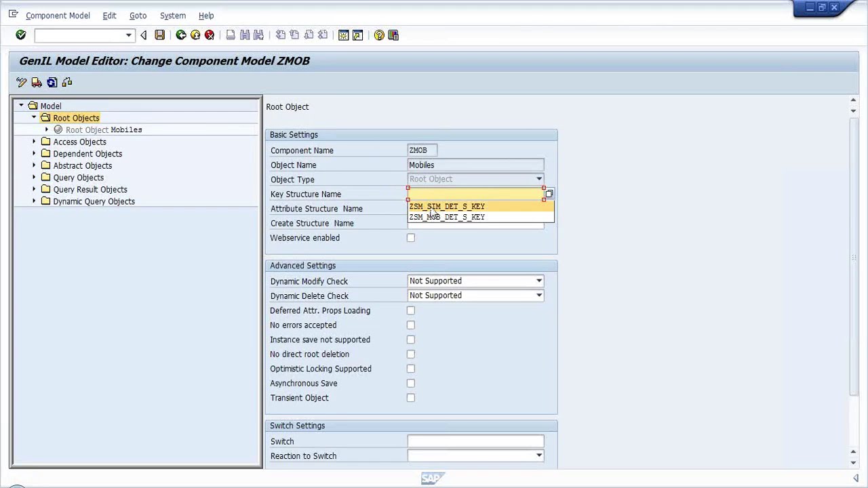Click the Find Next binoculars icon

click(259, 35)
